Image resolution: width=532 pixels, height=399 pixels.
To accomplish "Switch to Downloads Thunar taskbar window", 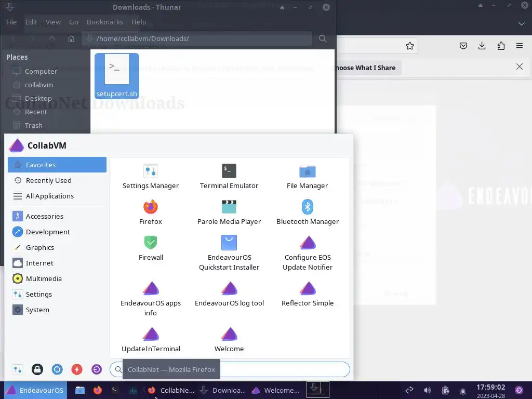I will [x=223, y=390].
